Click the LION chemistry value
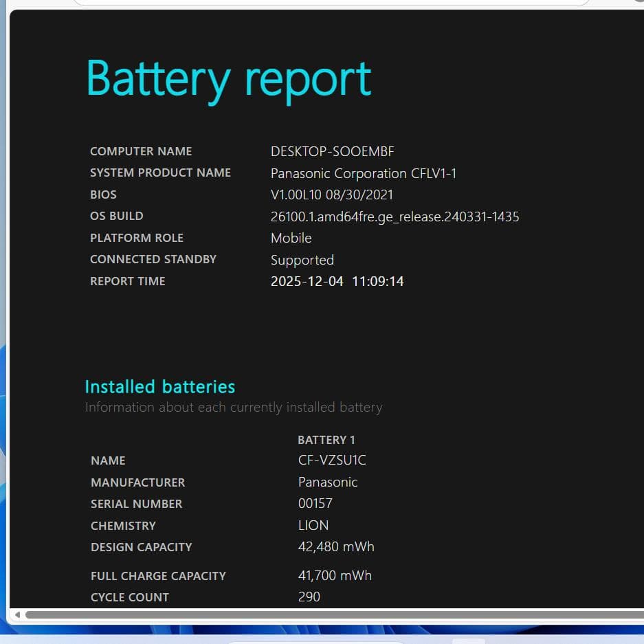644x644 pixels. [x=313, y=525]
